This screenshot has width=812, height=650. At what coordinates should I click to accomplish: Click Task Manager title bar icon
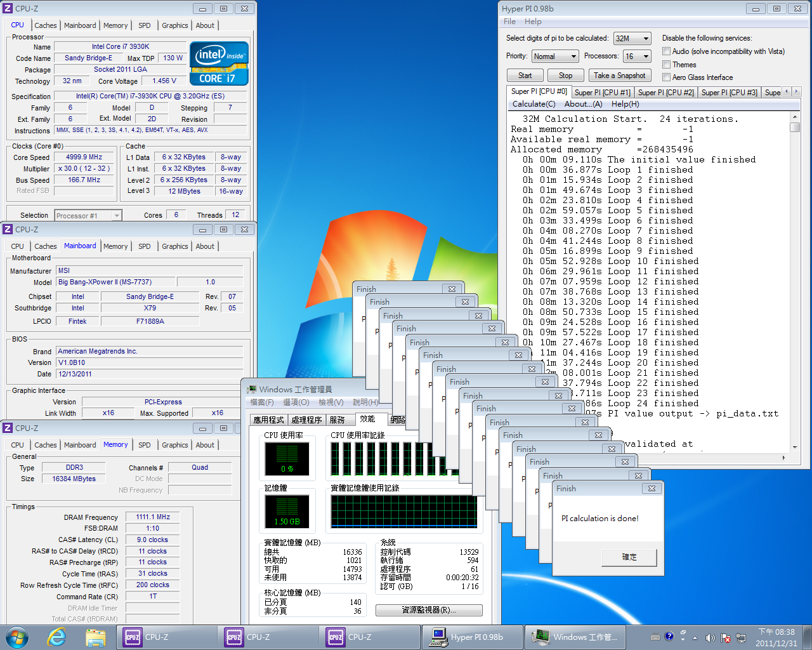[x=252, y=389]
